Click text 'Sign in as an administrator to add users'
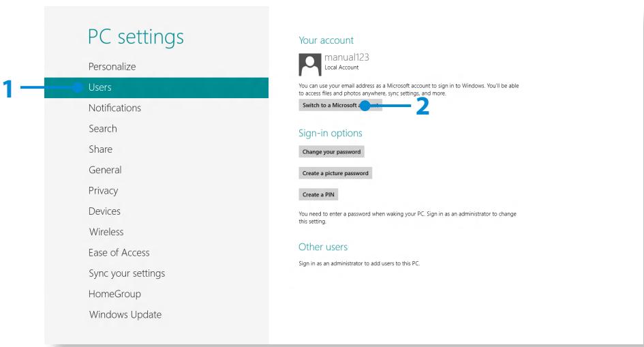The width and height of the screenshot is (644, 347). pos(359,263)
